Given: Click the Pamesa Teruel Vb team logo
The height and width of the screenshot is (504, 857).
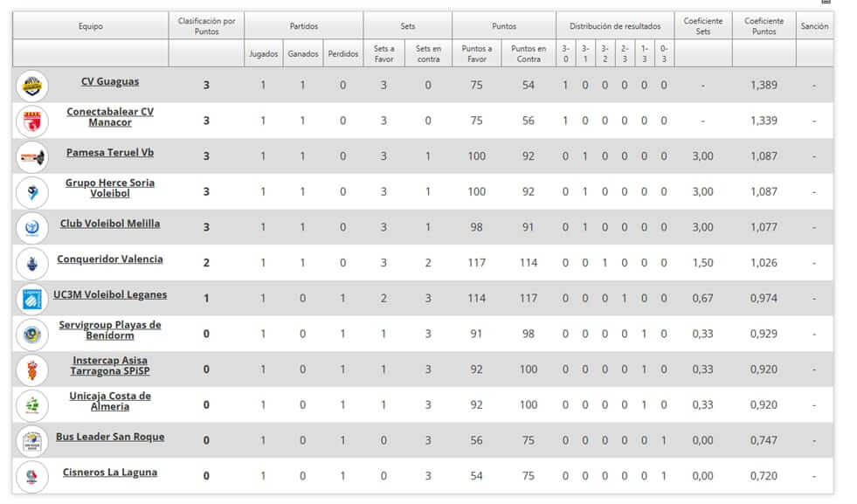Looking at the screenshot, I should tap(32, 156).
